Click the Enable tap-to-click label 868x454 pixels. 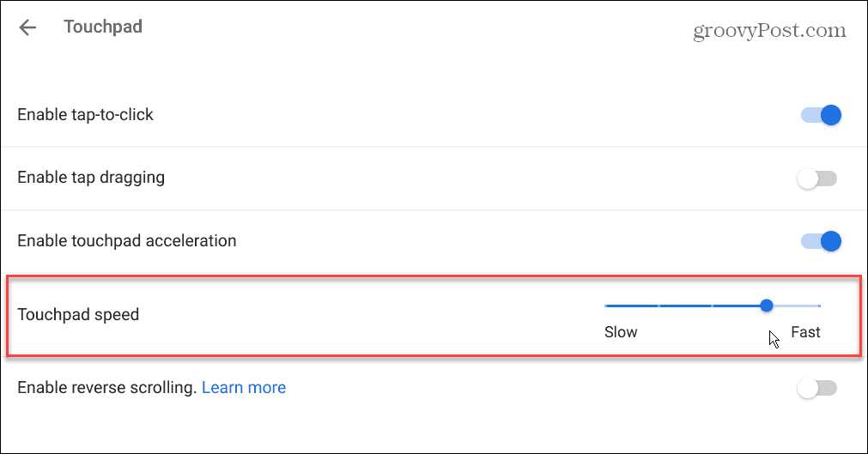pos(85,115)
